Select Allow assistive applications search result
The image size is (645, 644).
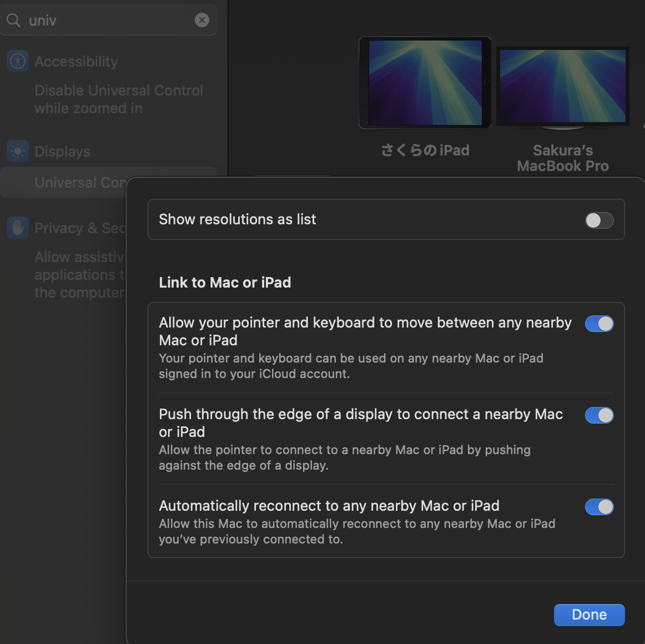79,275
